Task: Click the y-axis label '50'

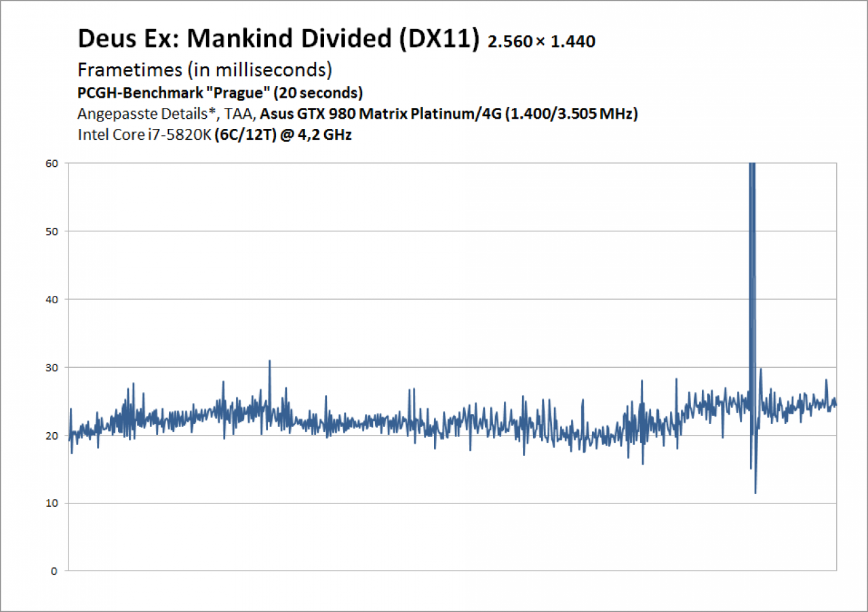Action: pyautogui.click(x=53, y=231)
